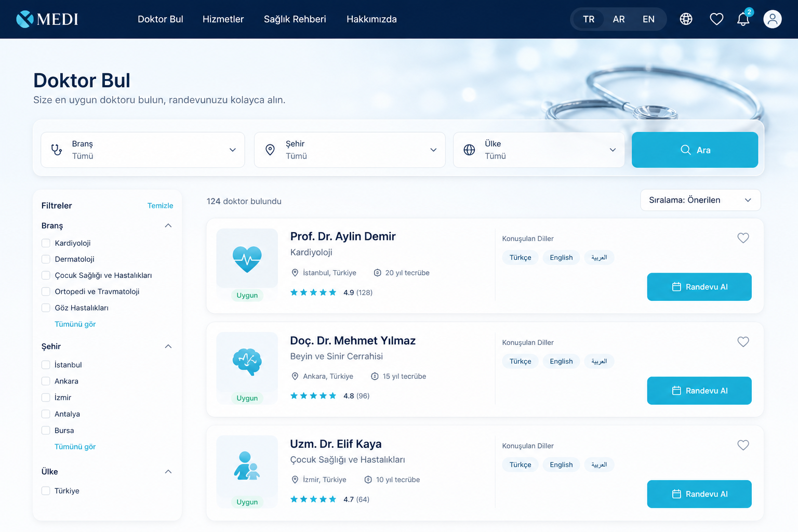Click Temizle to clear filters
Viewport: 798px width, 532px height.
(x=160, y=206)
